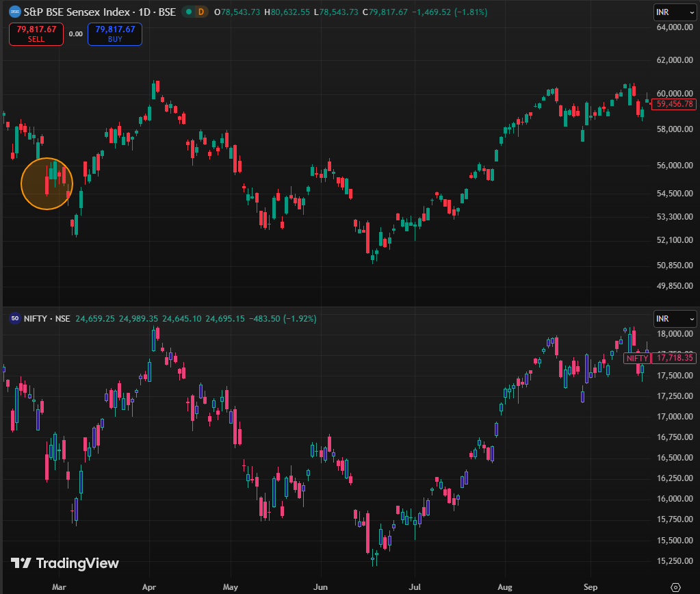The width and height of the screenshot is (700, 594).
Task: Click the green market status dot
Action: (187, 12)
